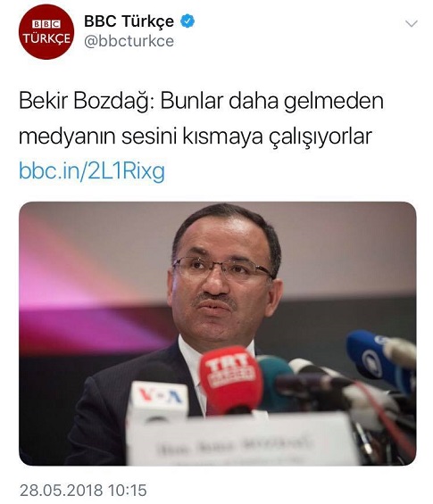Click the BBC blocks logo inside avatar

coord(46,24)
